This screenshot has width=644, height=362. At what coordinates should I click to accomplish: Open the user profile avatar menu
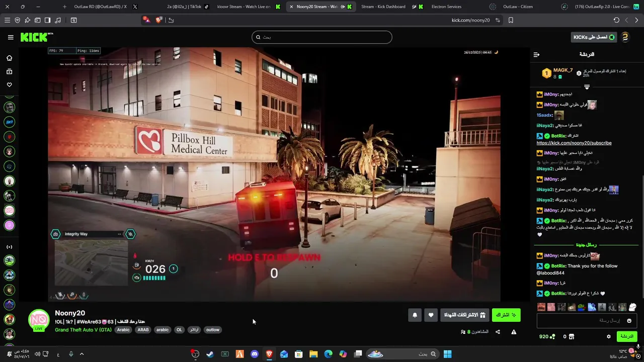(625, 37)
